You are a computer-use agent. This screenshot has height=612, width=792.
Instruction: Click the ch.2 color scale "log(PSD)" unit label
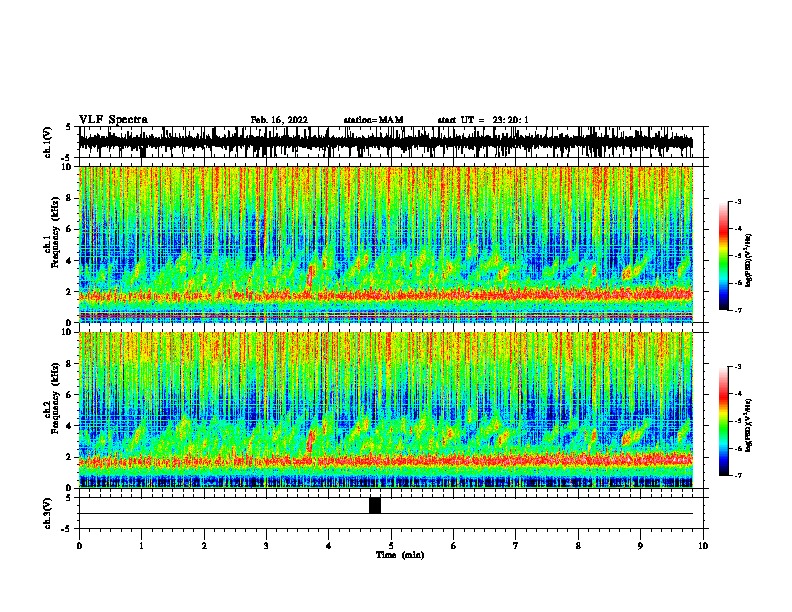(x=749, y=425)
